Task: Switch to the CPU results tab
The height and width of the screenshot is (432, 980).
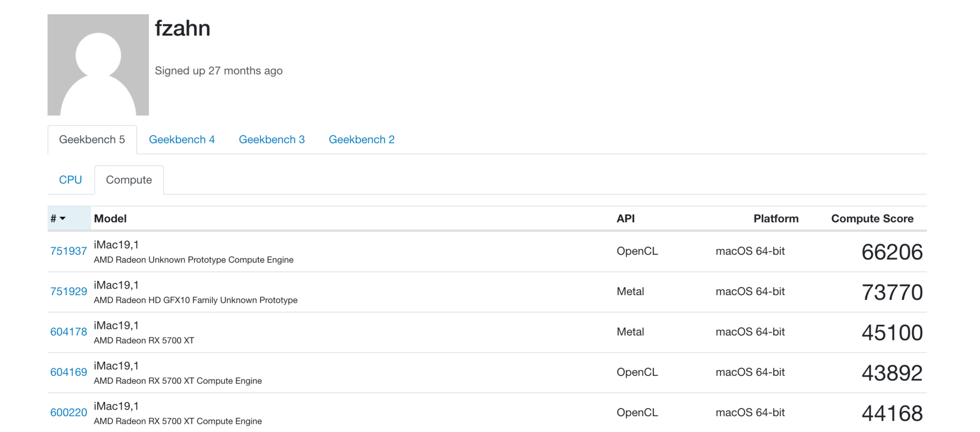Action: (x=70, y=180)
